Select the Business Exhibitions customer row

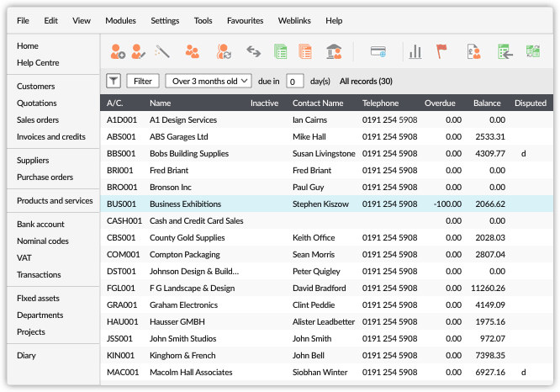185,204
